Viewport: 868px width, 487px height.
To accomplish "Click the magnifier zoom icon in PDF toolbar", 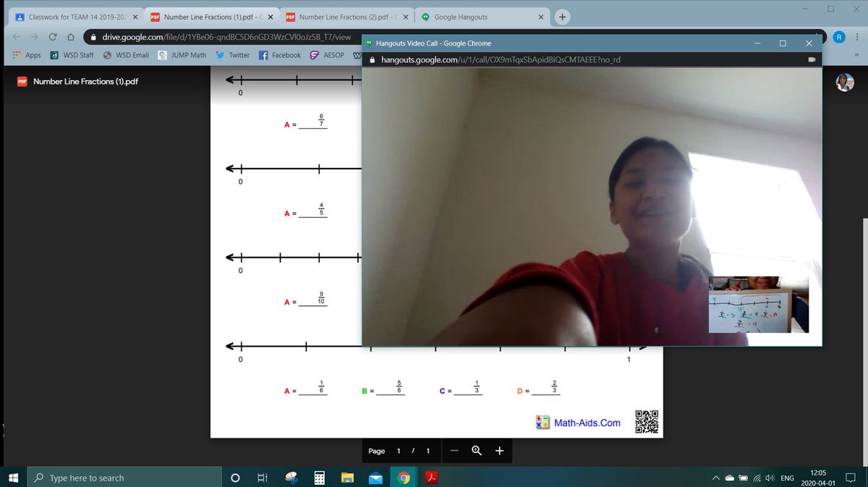I will (477, 450).
